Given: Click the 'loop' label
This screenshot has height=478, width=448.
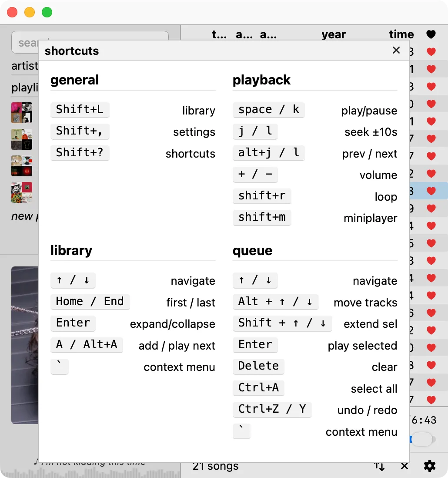Looking at the screenshot, I should coord(386,197).
